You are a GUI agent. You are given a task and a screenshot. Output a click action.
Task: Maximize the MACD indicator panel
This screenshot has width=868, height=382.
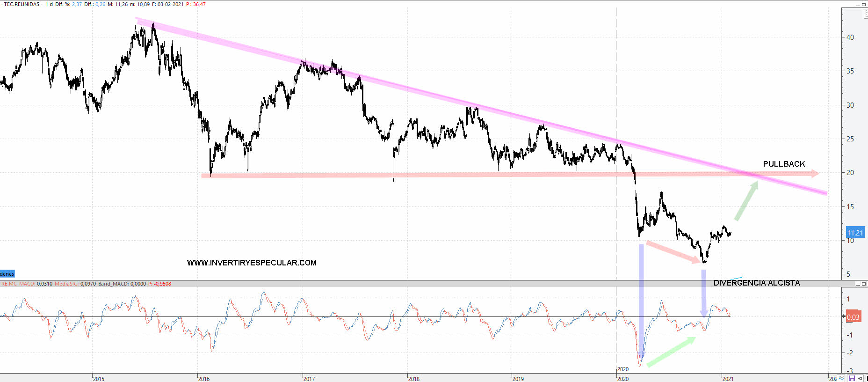tap(864, 284)
